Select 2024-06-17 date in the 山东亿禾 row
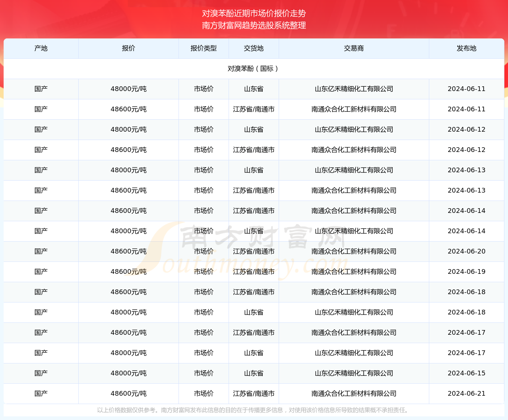 pos(466,353)
